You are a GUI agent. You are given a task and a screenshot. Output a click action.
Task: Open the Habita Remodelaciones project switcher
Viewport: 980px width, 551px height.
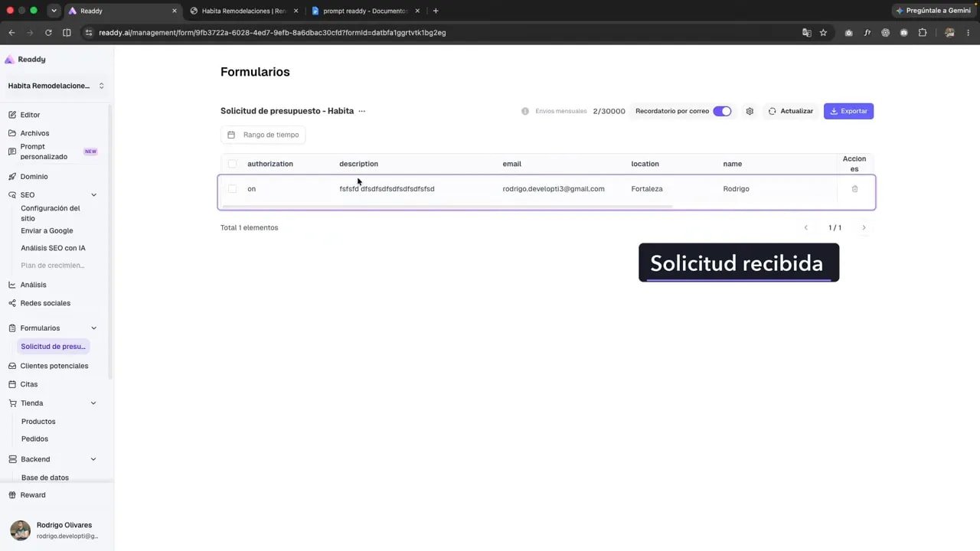[56, 86]
